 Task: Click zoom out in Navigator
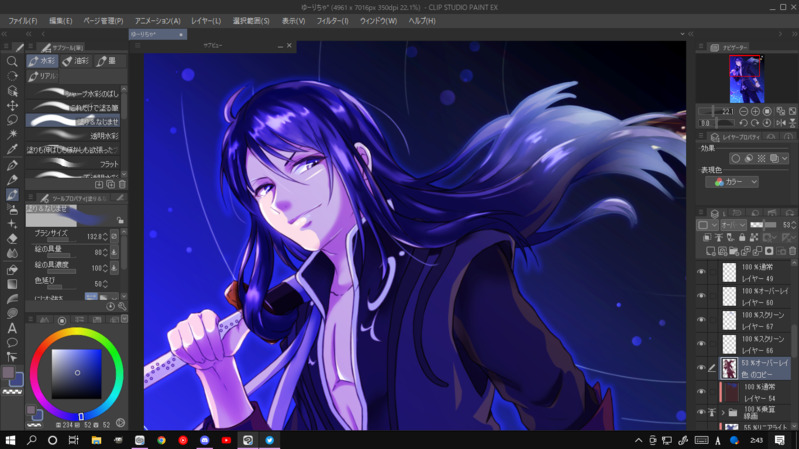click(743, 111)
